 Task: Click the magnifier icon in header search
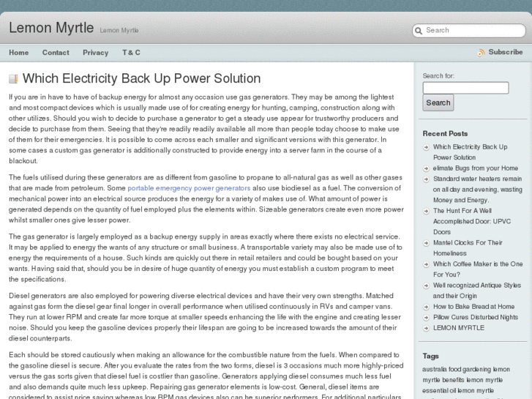419,31
